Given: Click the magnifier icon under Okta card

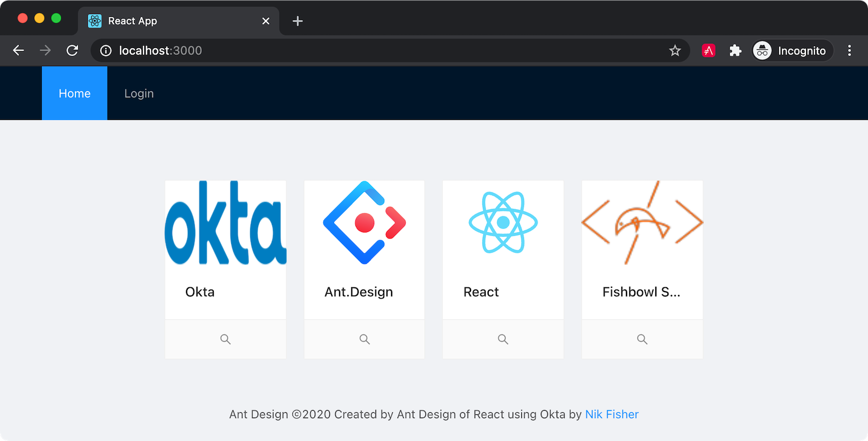Looking at the screenshot, I should (225, 339).
